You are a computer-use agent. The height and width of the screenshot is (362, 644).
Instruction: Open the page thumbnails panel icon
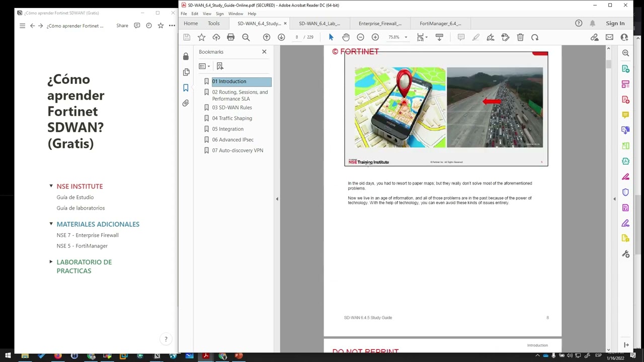[x=186, y=72]
